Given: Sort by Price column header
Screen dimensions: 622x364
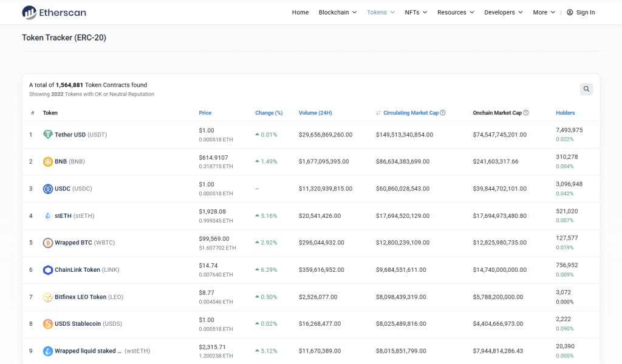Looking at the screenshot, I should pyautogui.click(x=205, y=113).
